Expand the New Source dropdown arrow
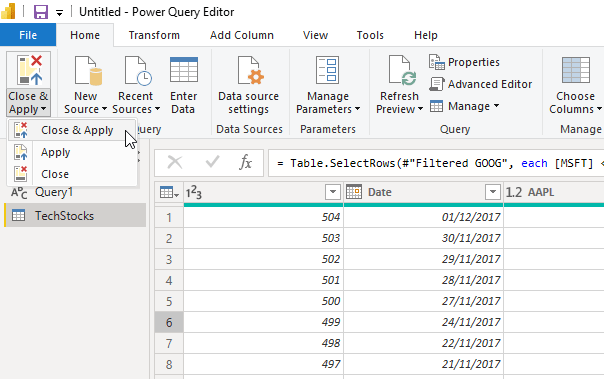 click(x=104, y=109)
